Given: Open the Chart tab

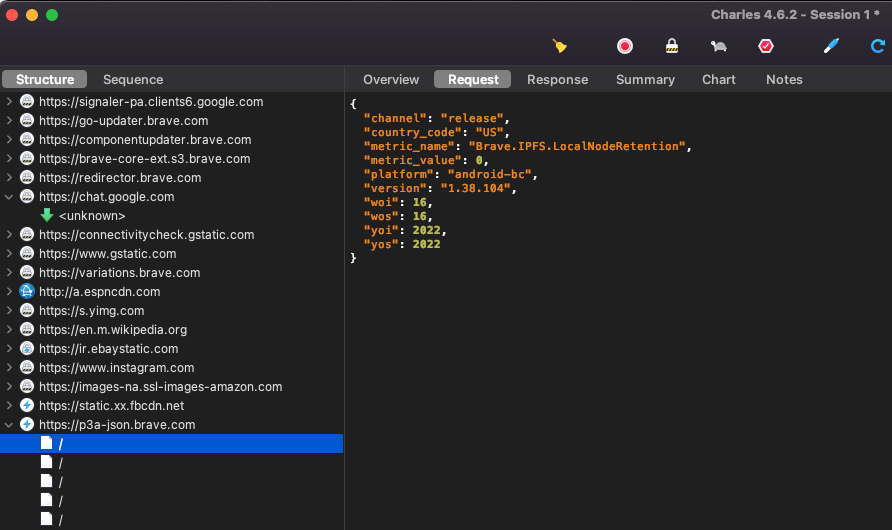Looking at the screenshot, I should (x=718, y=80).
